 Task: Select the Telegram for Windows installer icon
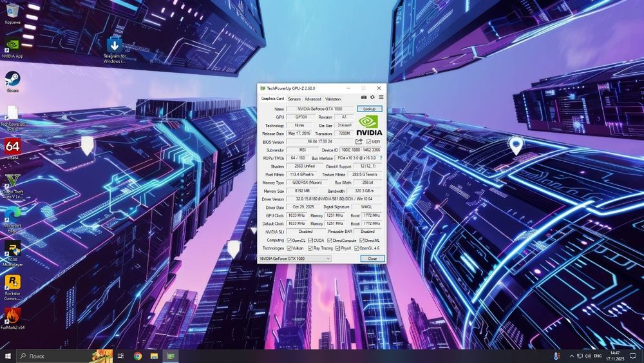tap(115, 50)
